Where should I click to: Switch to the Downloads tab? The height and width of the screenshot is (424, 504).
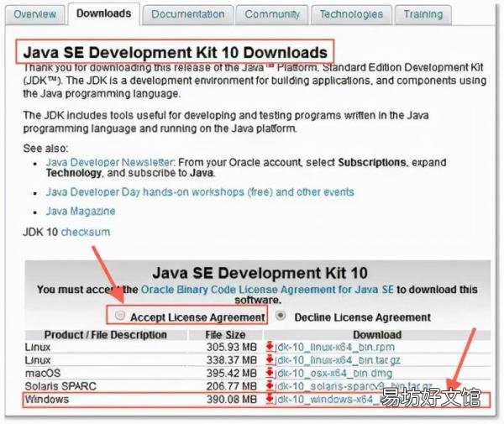point(104,13)
